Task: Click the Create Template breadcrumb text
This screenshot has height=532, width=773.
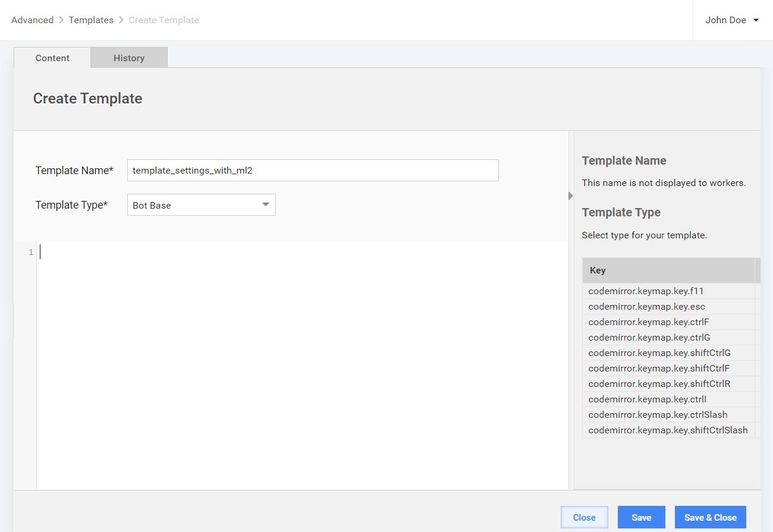Action: (x=164, y=20)
